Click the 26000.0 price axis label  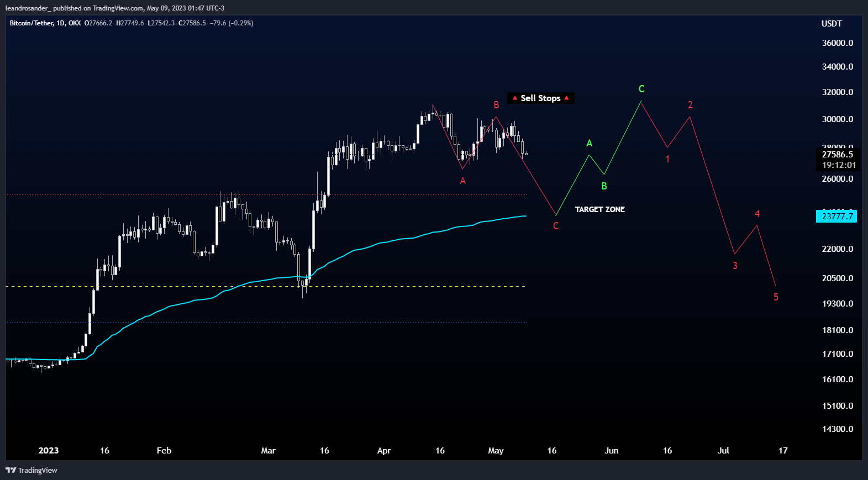click(x=838, y=179)
